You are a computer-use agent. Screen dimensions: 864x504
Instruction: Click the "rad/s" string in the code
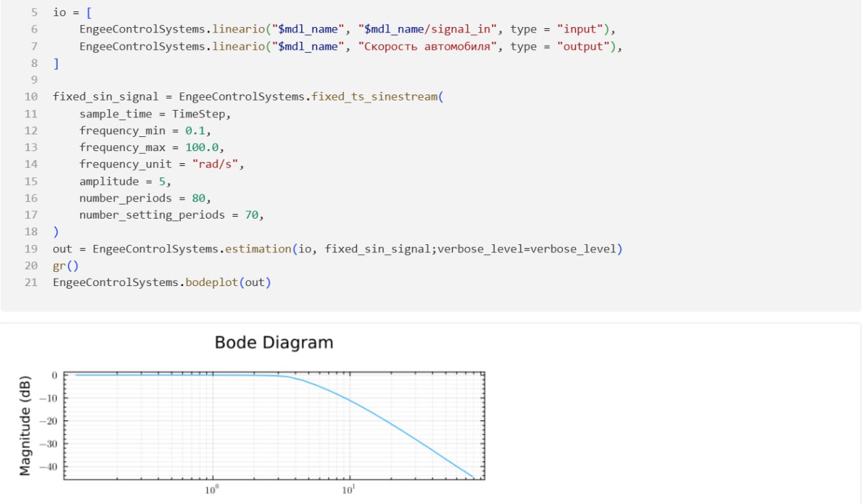218,164
